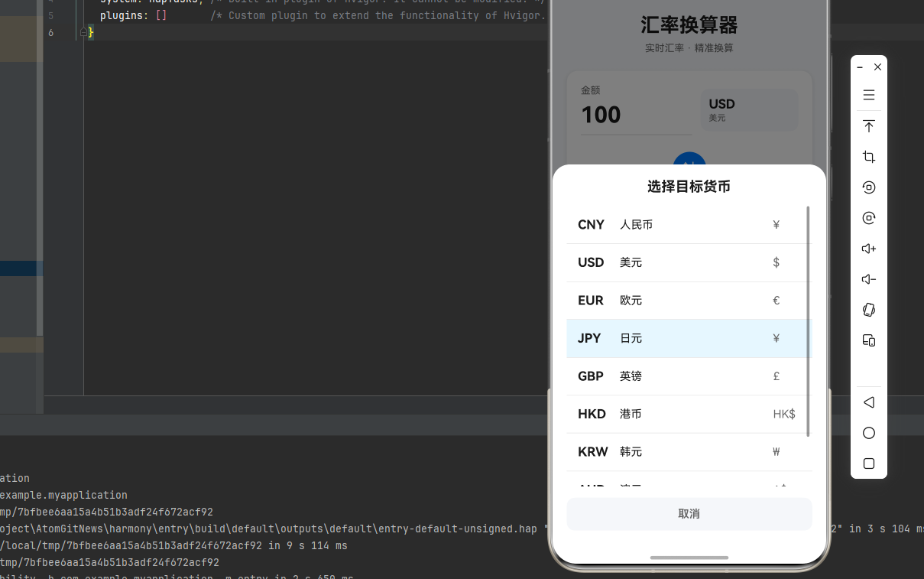Tap the emulator Home circle button
The image size is (924, 579).
click(x=869, y=433)
